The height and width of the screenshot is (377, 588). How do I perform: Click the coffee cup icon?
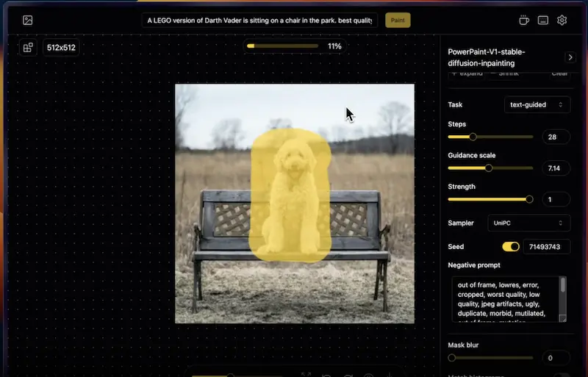tap(524, 21)
